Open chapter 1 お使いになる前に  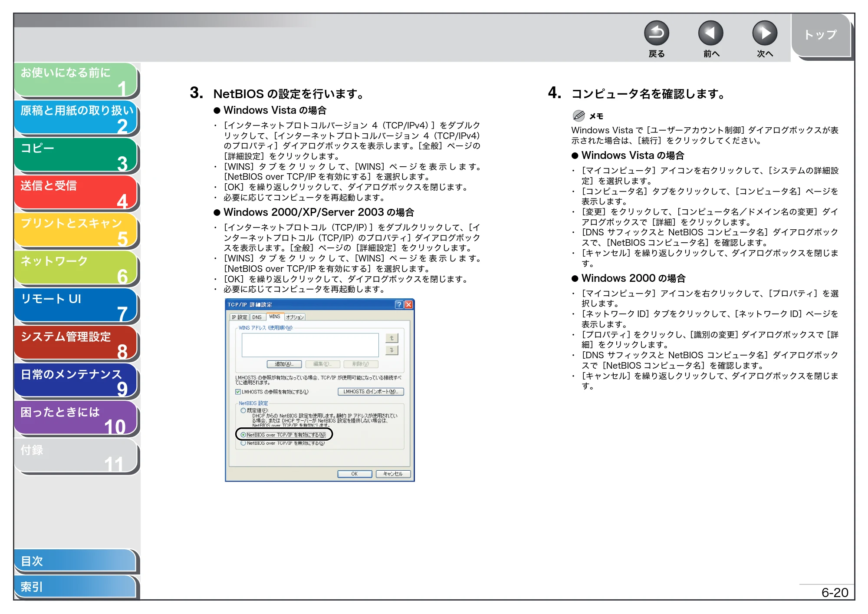pos(76,79)
